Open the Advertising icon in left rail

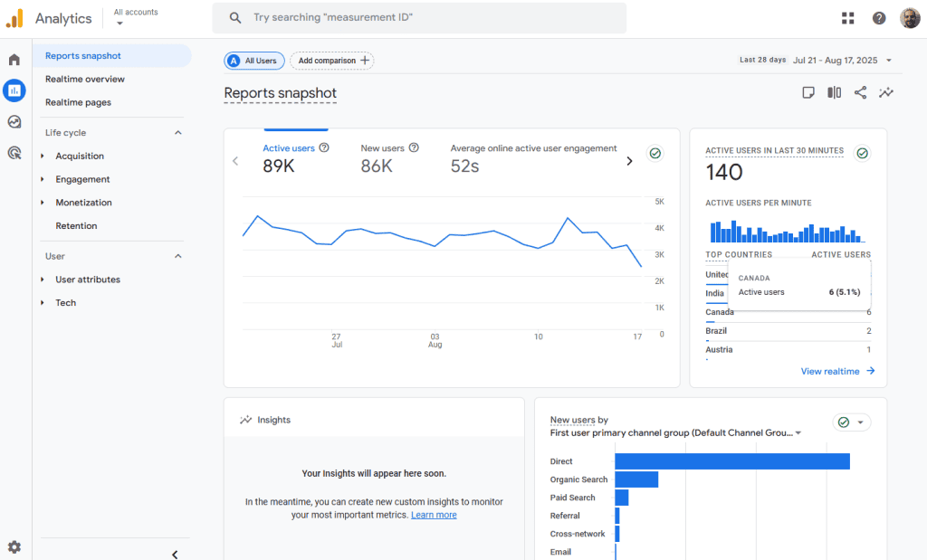point(14,153)
